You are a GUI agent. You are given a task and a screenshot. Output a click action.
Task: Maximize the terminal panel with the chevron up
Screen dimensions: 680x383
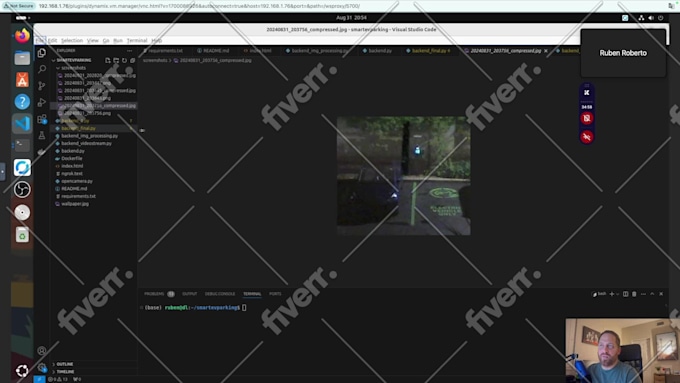click(x=652, y=294)
